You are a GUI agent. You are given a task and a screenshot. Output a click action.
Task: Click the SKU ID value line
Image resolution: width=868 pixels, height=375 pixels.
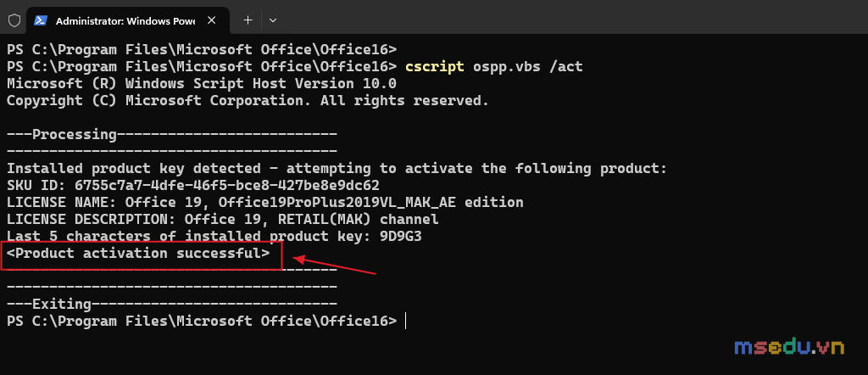tap(193, 185)
